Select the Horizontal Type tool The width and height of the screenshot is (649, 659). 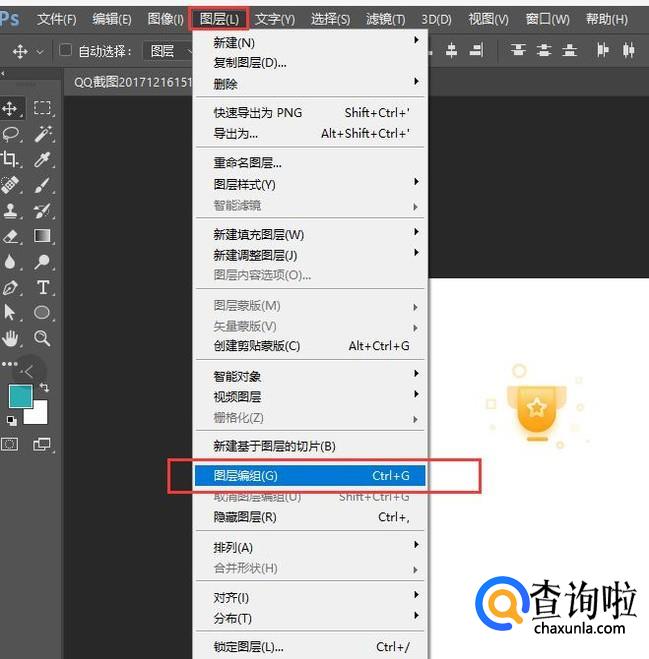42,288
